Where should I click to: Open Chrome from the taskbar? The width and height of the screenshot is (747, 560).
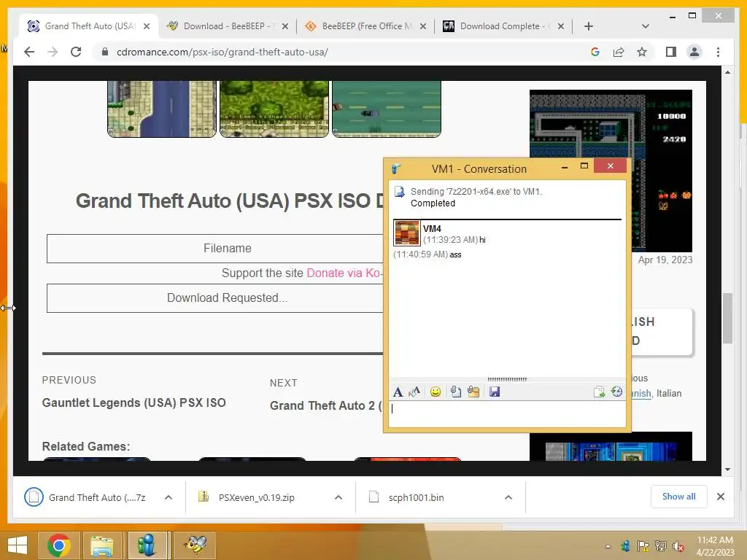pos(58,545)
